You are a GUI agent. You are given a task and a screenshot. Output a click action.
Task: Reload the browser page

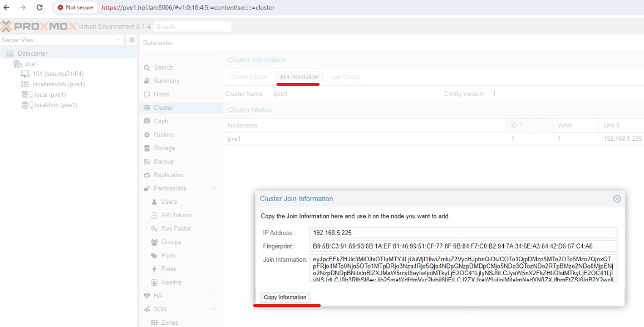[x=40, y=7]
